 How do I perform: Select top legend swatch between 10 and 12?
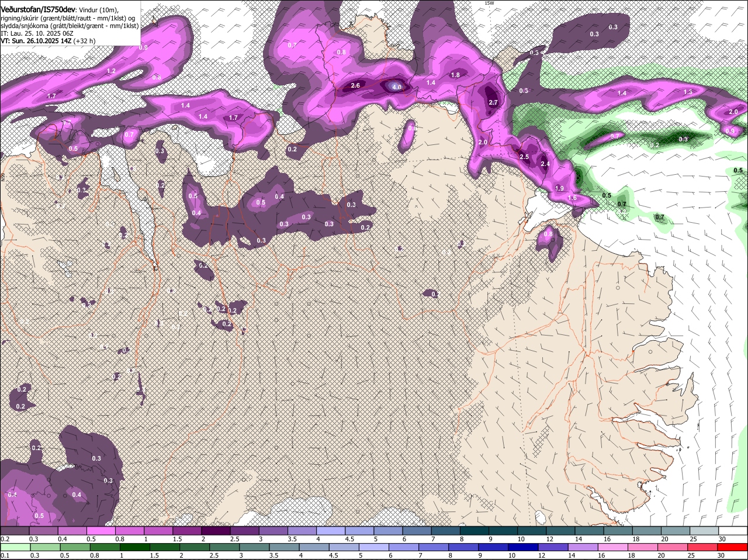pyautogui.click(x=532, y=531)
